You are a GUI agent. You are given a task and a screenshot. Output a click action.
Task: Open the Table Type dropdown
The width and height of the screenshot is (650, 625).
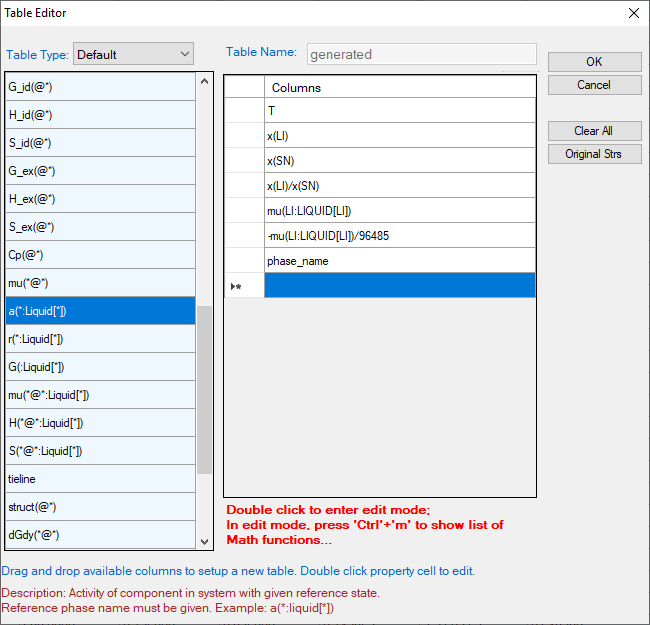[134, 54]
